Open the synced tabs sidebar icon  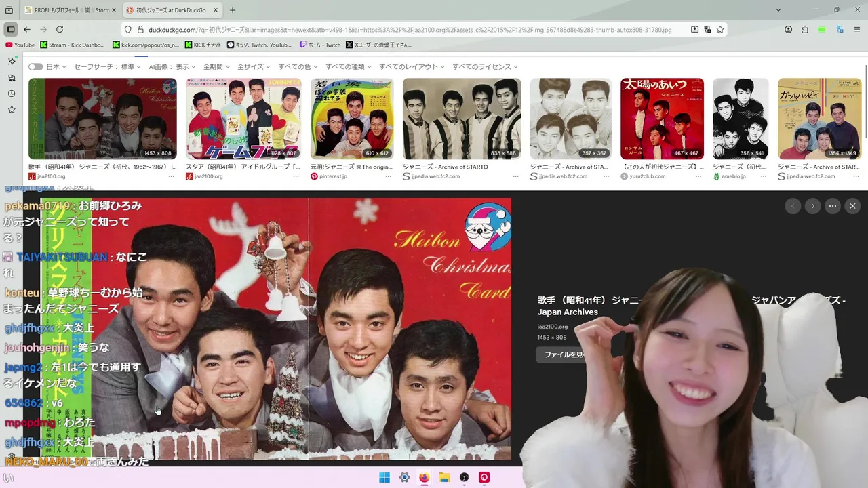tap(12, 77)
